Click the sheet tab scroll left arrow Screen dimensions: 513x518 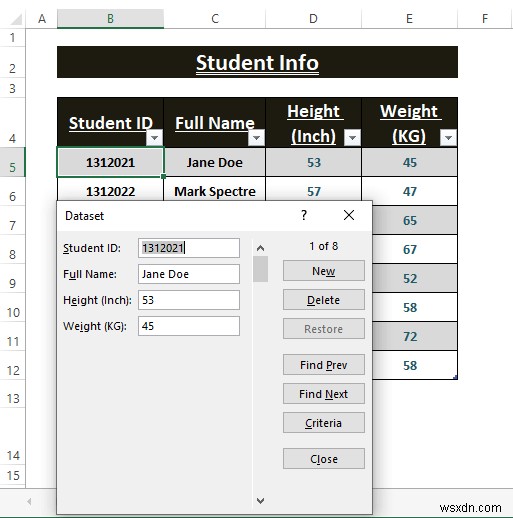click(29, 501)
